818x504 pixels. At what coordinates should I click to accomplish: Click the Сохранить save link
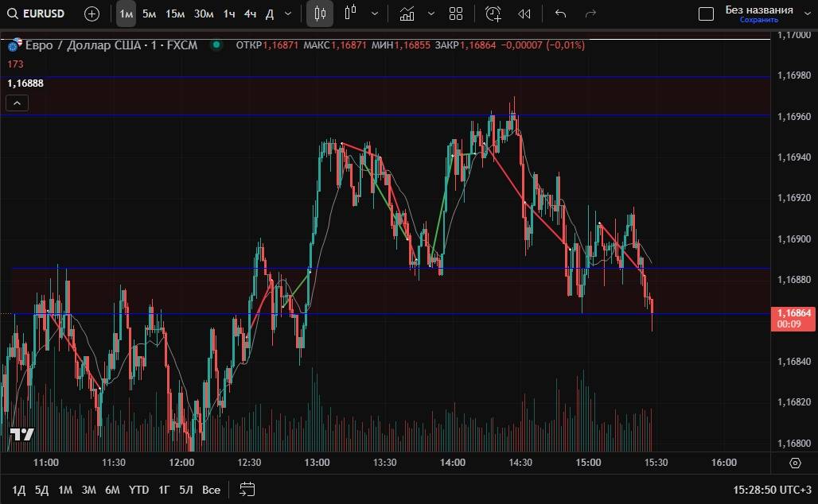(759, 20)
